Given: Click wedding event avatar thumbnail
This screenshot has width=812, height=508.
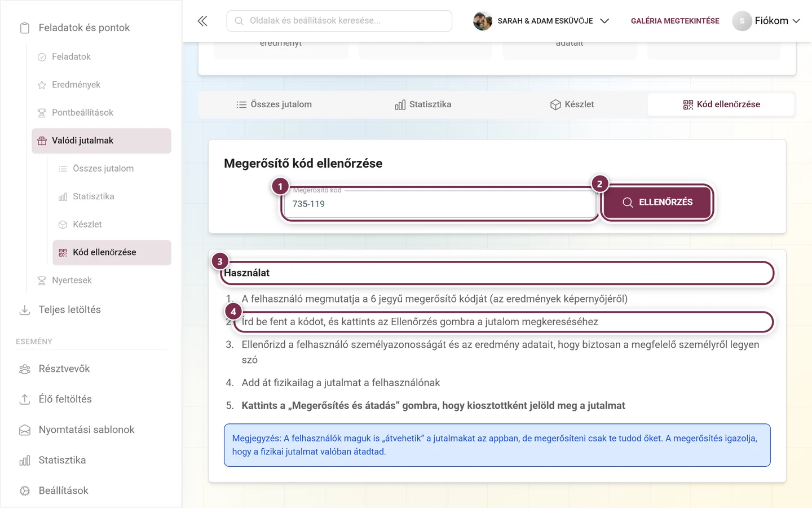Looking at the screenshot, I should coord(483,21).
